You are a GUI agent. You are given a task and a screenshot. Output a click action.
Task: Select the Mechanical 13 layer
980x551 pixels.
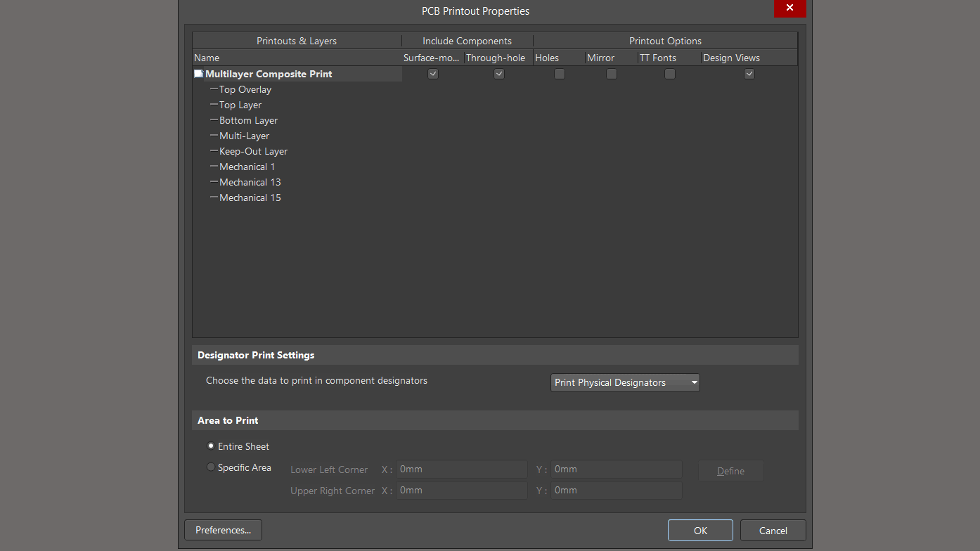coord(250,182)
